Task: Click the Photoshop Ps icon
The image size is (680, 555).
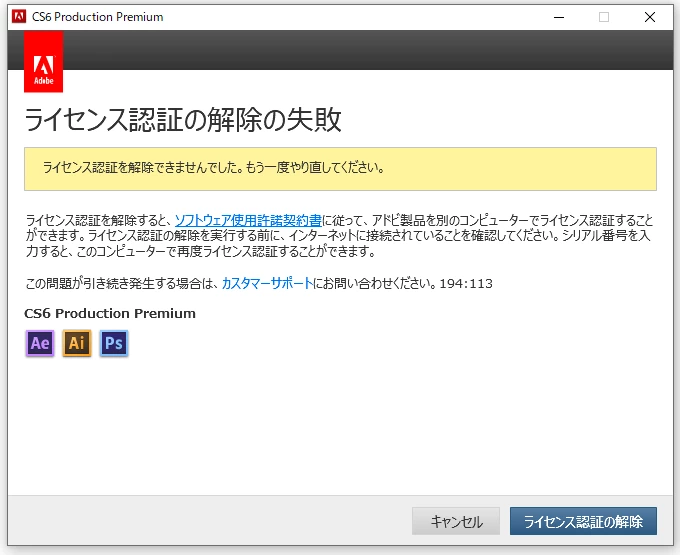Action: coord(114,343)
